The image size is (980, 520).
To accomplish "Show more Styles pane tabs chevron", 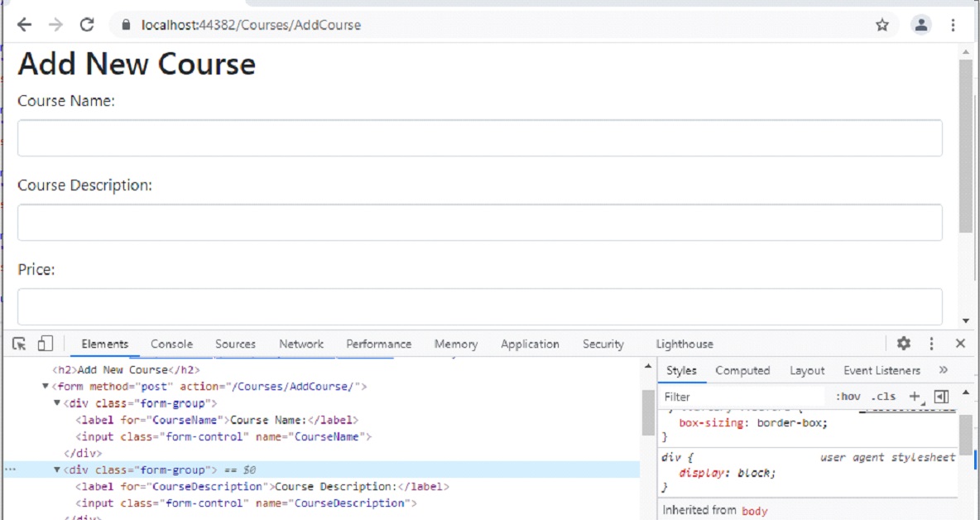I will pos(943,370).
